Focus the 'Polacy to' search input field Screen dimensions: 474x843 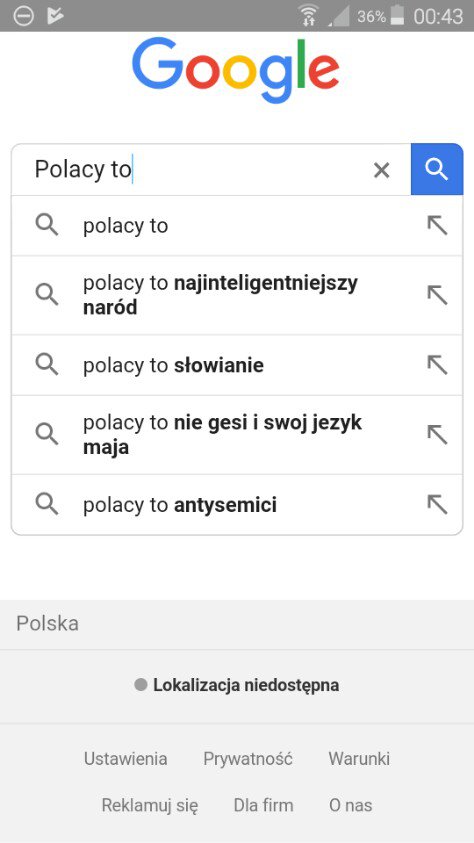pyautogui.click(x=200, y=169)
